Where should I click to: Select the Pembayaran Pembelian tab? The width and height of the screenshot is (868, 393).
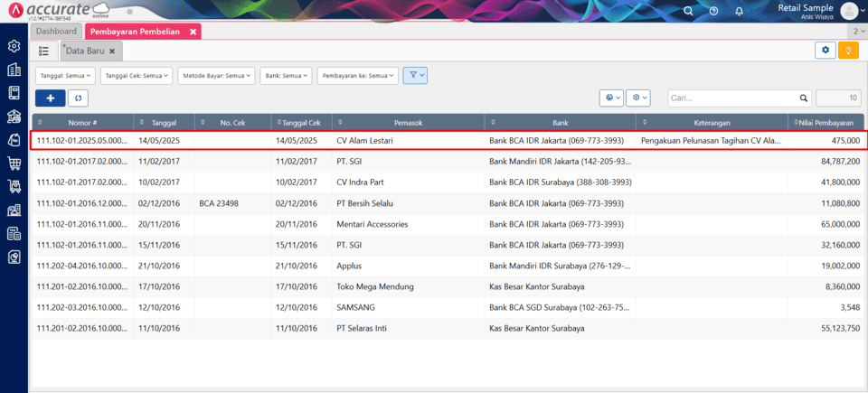coord(136,32)
